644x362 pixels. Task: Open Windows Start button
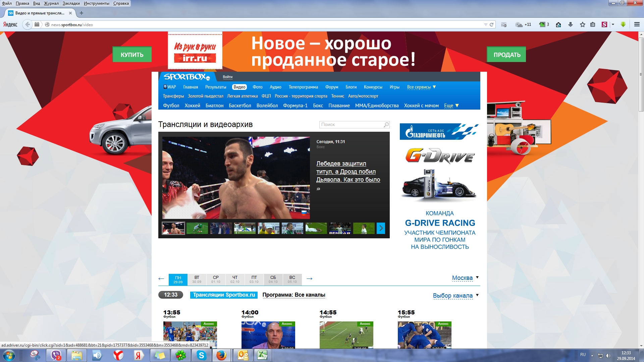pyautogui.click(x=9, y=355)
